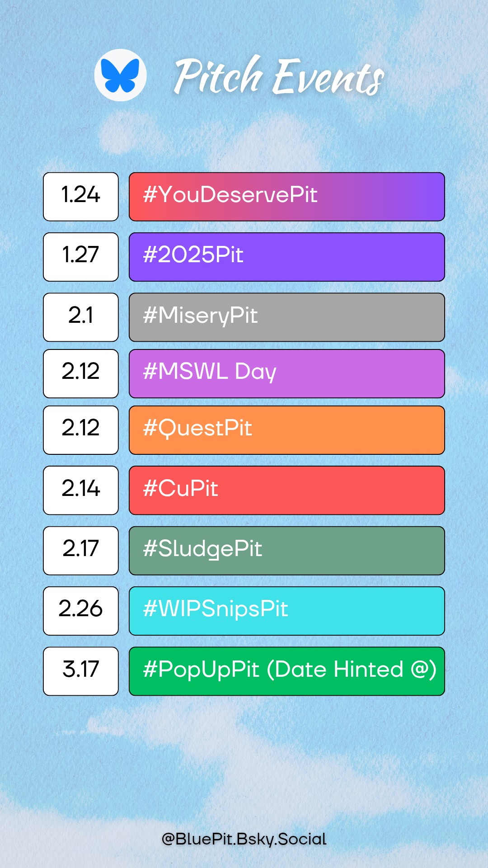Select the #YouDeservePit event bar

coord(286,197)
